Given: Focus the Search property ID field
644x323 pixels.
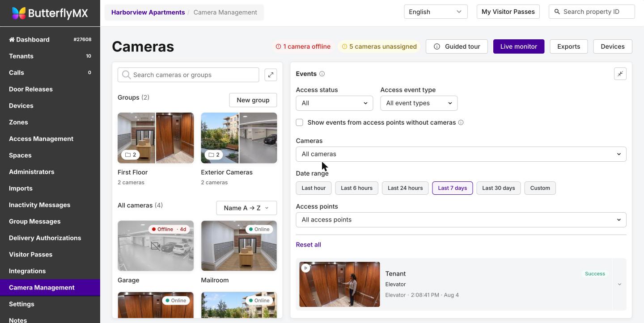Looking at the screenshot, I should (592, 12).
